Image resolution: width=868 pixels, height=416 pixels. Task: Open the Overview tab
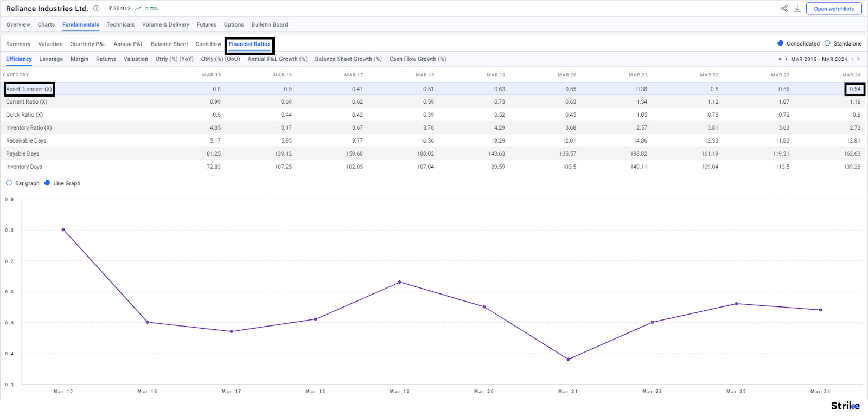pyautogui.click(x=18, y=24)
